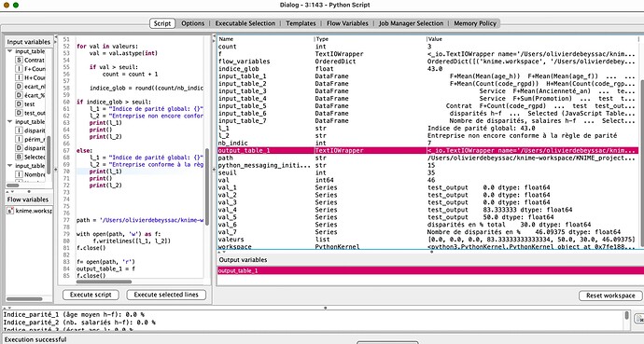Select the python_messaging_initi... row
644x344 pixels.
click(x=428, y=165)
